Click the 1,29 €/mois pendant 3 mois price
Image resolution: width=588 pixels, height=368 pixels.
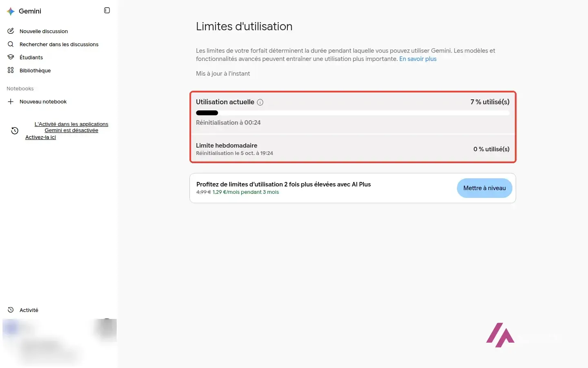pos(245,192)
